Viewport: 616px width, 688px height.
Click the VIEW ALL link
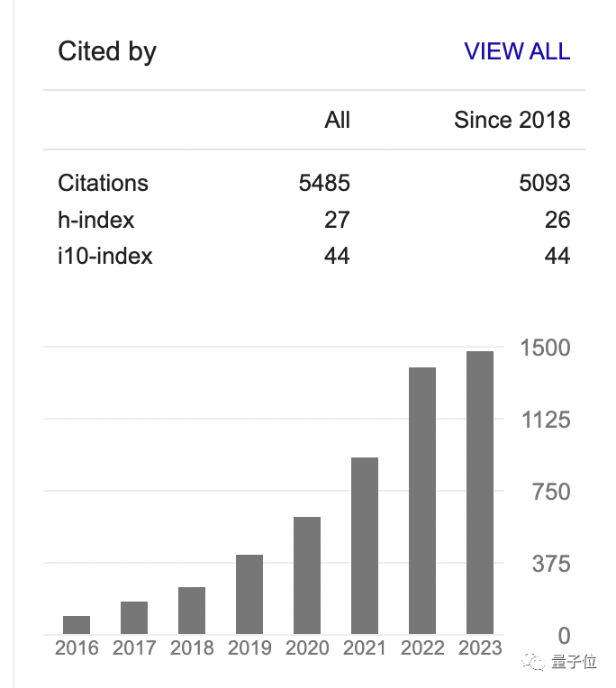pos(517,51)
